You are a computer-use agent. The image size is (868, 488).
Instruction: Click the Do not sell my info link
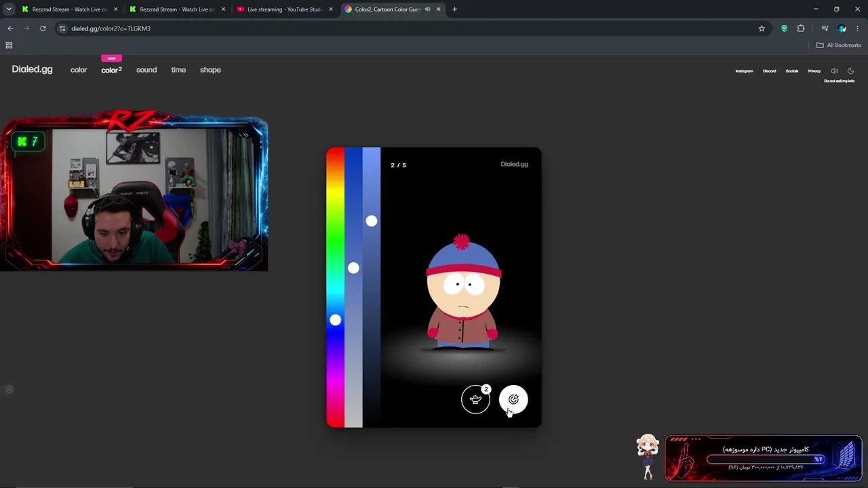(840, 81)
